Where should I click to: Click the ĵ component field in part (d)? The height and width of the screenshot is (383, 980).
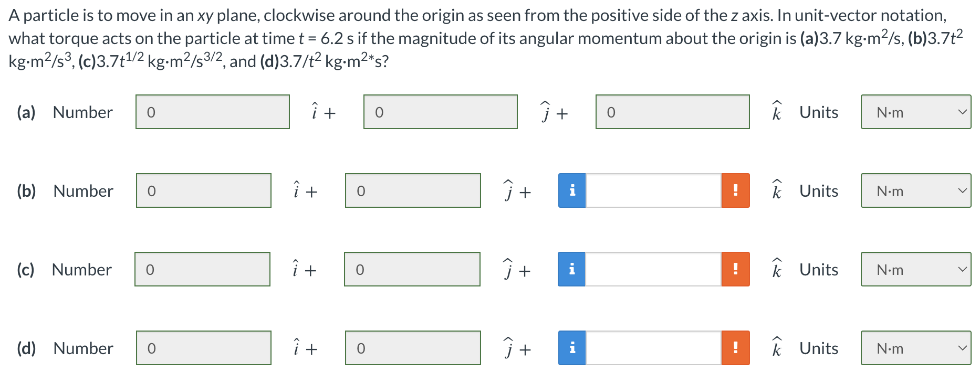413,347
